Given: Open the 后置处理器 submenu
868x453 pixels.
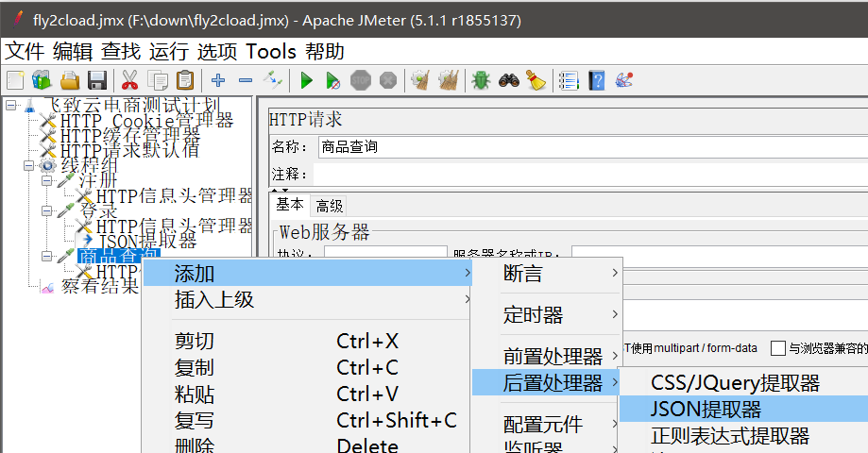Looking at the screenshot, I should point(546,383).
